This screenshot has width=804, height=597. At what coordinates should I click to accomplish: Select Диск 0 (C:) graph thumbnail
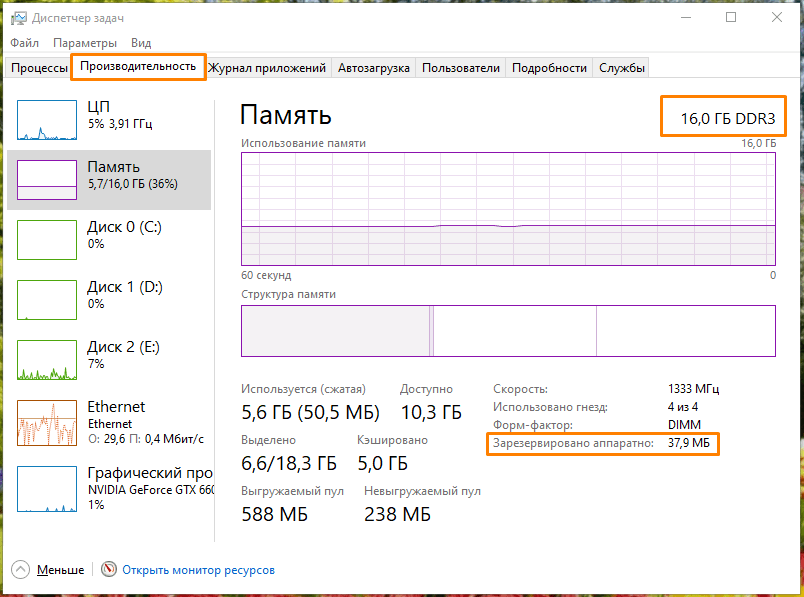click(47, 240)
